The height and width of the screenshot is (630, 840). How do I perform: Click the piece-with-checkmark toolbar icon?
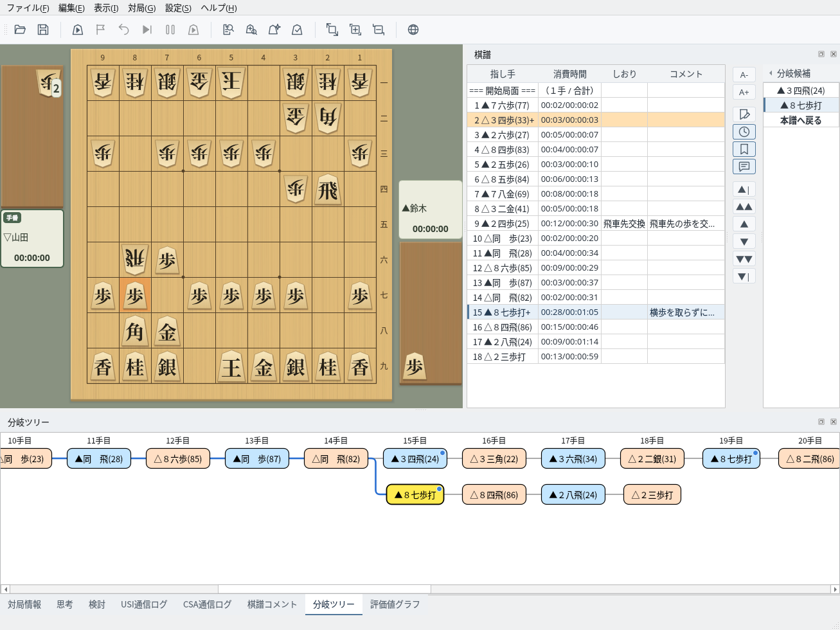(297, 30)
